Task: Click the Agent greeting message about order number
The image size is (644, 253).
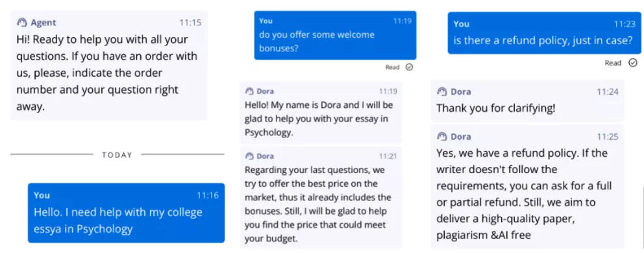Action: 109,66
